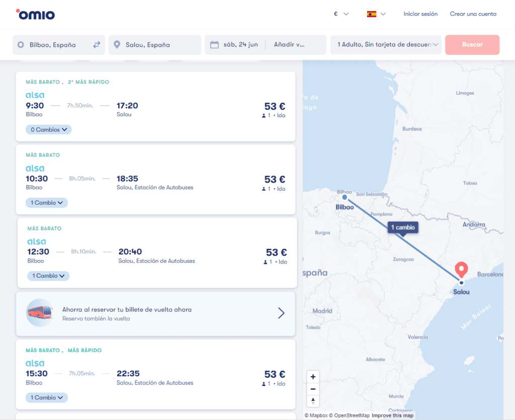Viewport: 515px width, 420px height.
Task: Click the 17:20 Salou arrival time
Action: click(127, 106)
